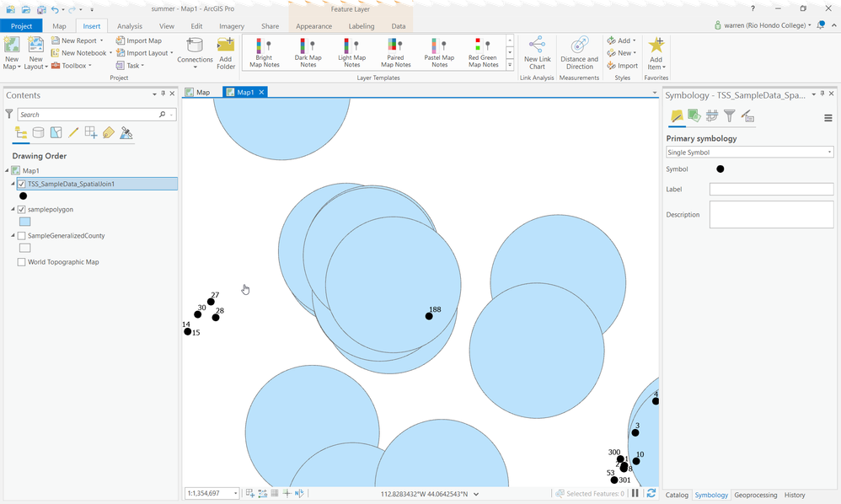Click samplepolygon blue fill swatch
This screenshot has height=504, width=841.
coord(24,222)
